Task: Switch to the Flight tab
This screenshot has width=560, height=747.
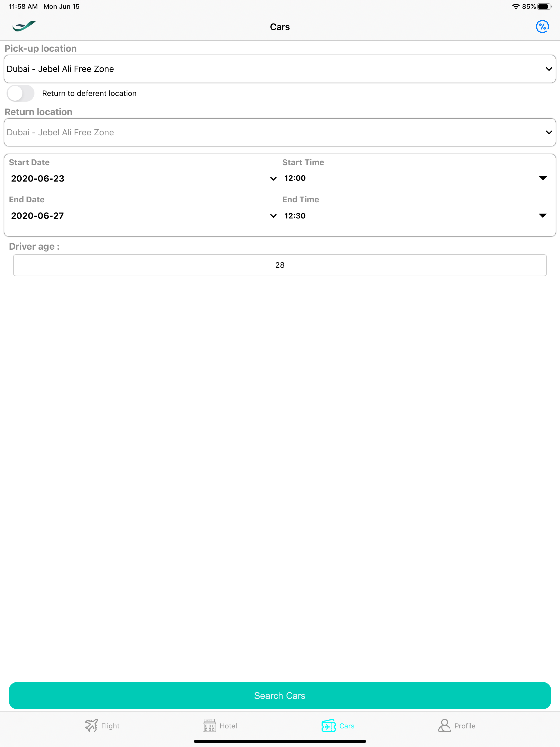Action: [102, 726]
